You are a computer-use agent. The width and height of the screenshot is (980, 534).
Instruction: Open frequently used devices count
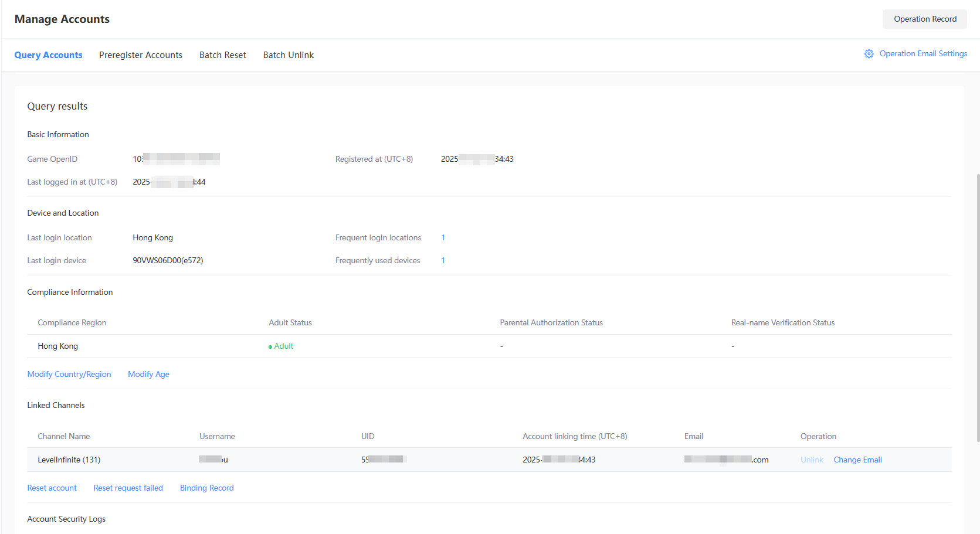click(x=443, y=261)
